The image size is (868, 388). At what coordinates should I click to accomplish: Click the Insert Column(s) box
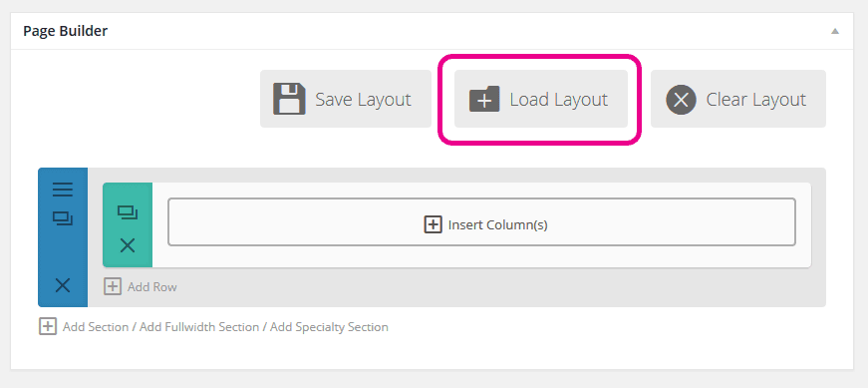tap(481, 221)
